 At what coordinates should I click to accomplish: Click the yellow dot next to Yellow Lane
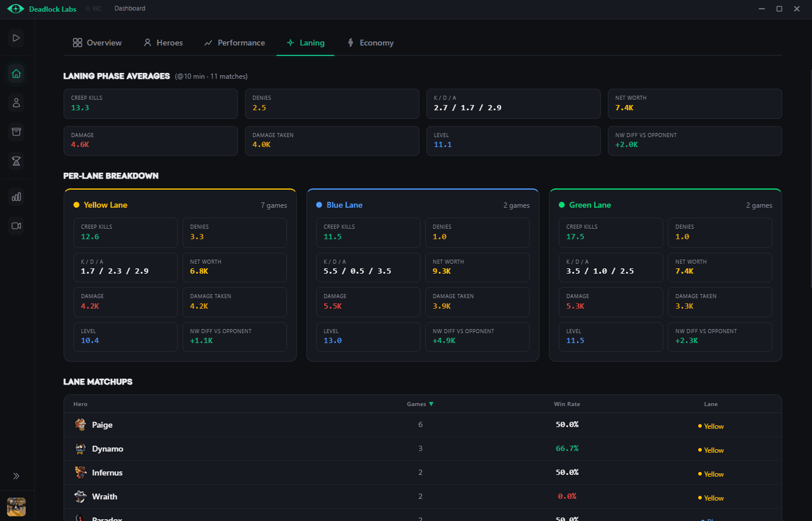coord(75,205)
